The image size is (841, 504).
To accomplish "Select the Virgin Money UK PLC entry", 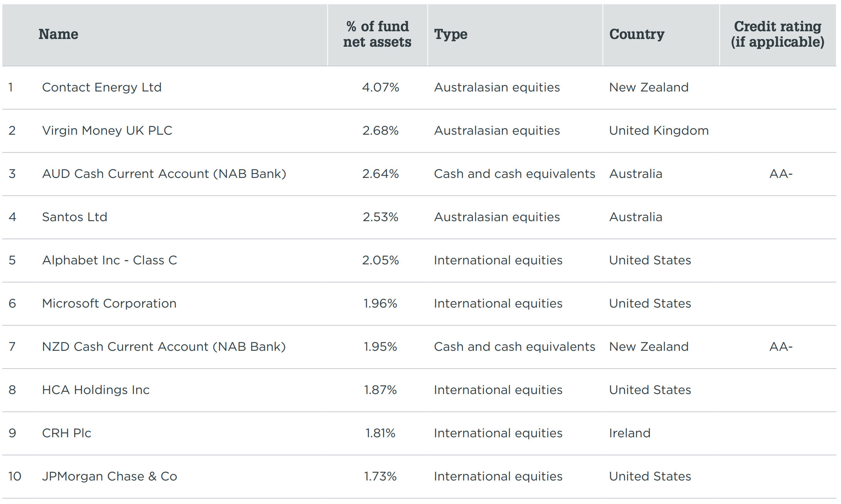I will click(107, 131).
